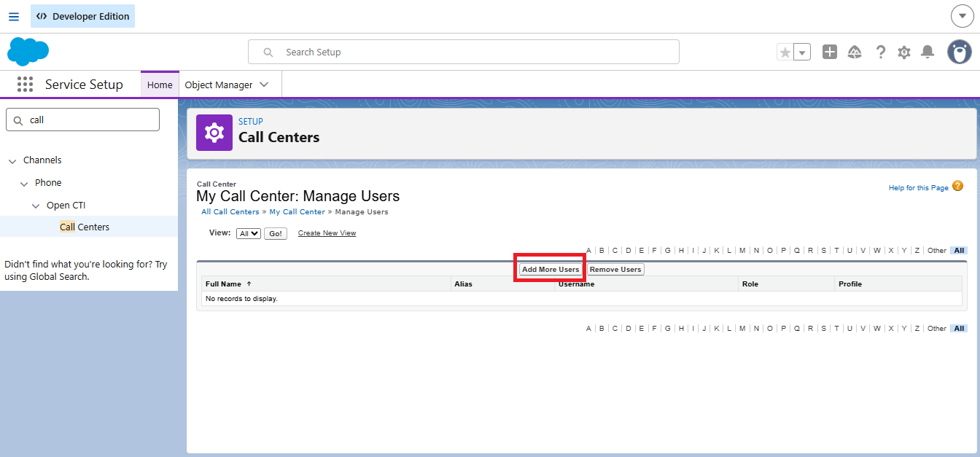Click the orange help question mark icon
Screen dimensions: 980x457
(x=957, y=186)
